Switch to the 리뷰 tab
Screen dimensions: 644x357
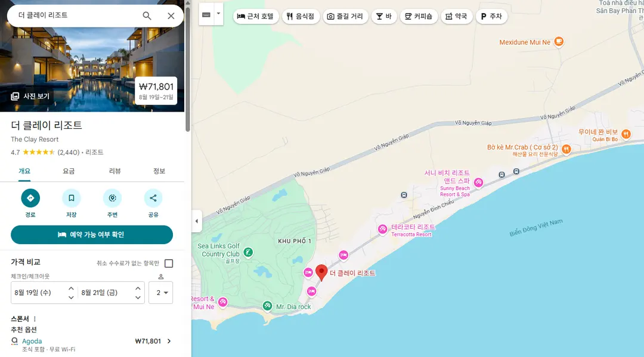(x=114, y=171)
